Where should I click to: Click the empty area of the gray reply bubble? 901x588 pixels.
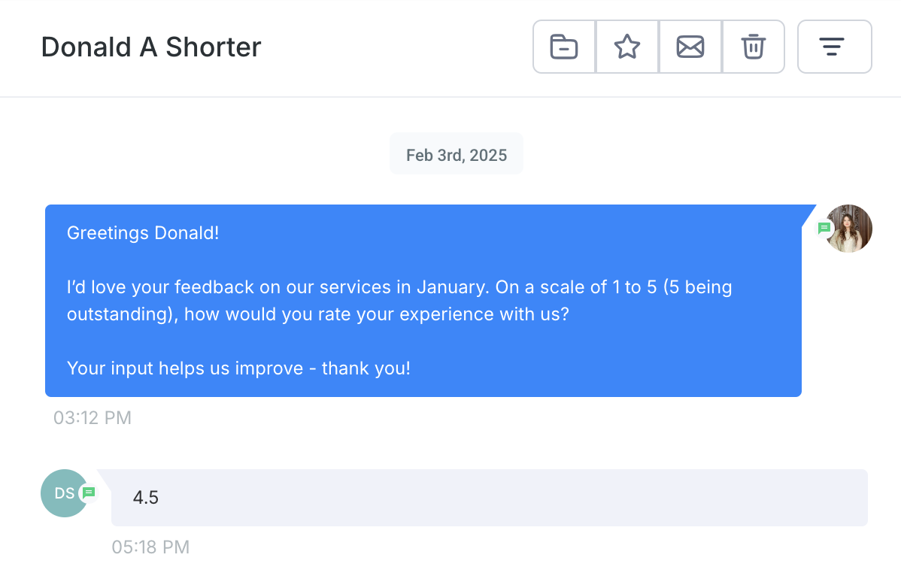coord(526,498)
